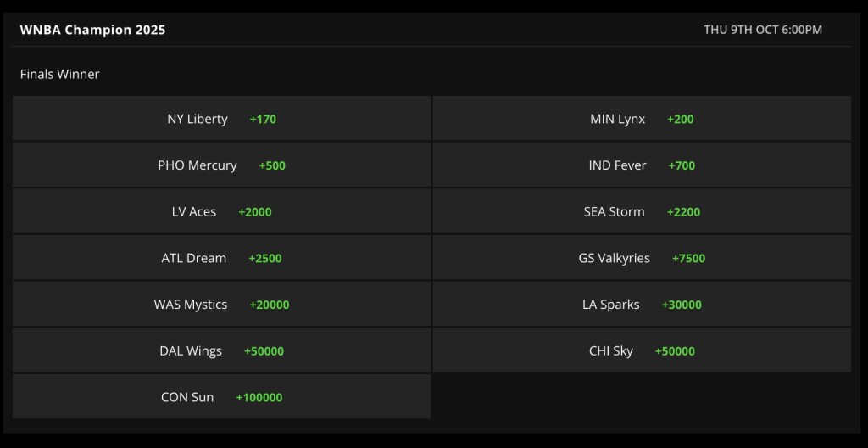Click the +100000 odds for Sun
Viewport: 868px width, 448px height.
coord(259,398)
